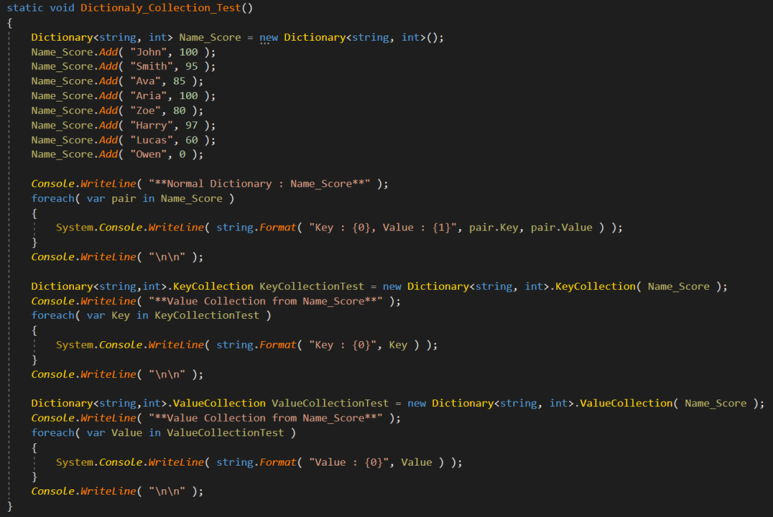Click Name_Score argument in ValueCollection constructor

715,403
